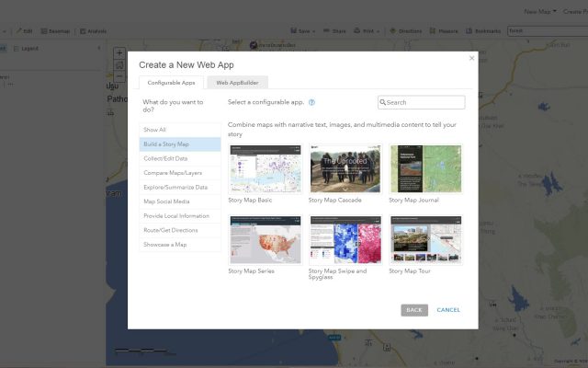Screen dimensions: 588x368
Task: Click the BACK button
Action: pyautogui.click(x=414, y=310)
